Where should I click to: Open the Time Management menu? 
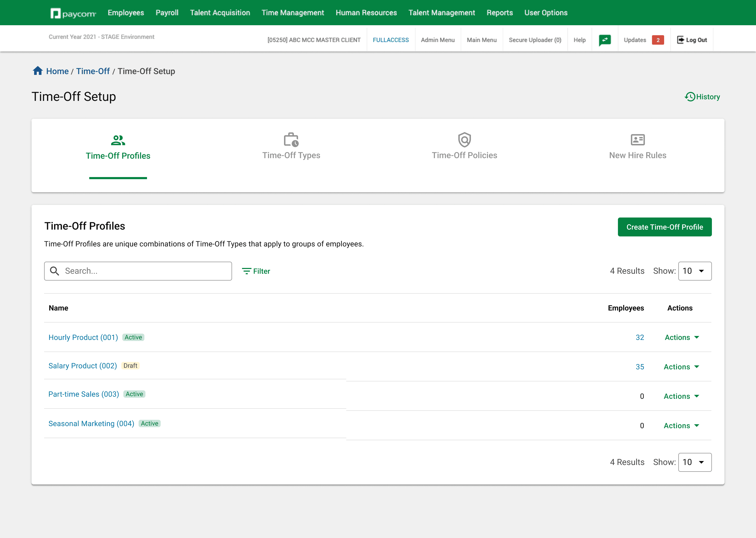[x=293, y=13]
